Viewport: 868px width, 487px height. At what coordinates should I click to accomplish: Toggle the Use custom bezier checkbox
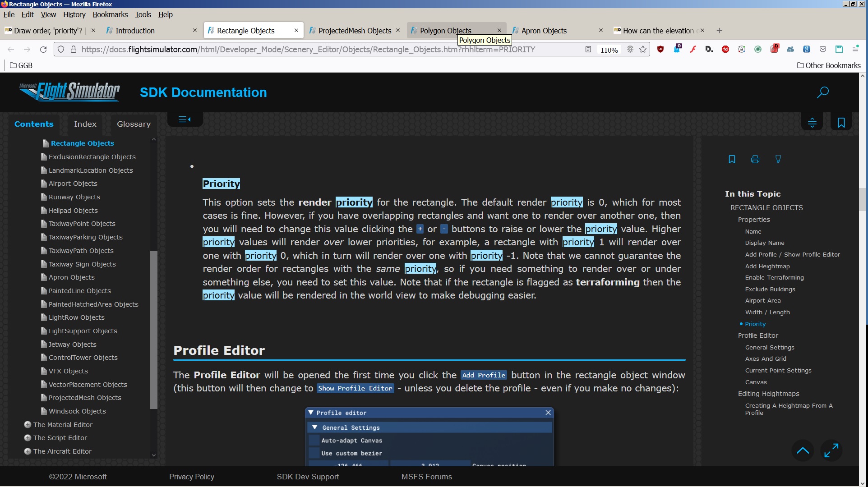click(x=314, y=453)
